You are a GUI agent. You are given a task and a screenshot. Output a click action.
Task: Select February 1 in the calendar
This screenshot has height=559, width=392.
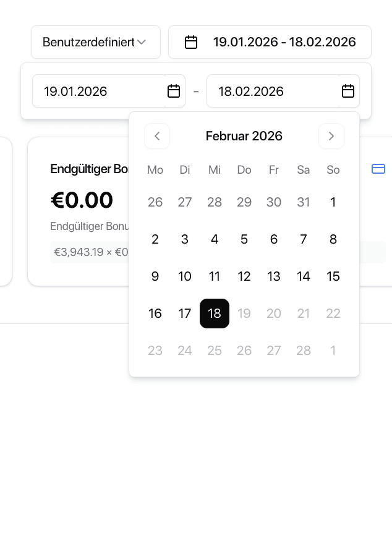coord(333,202)
